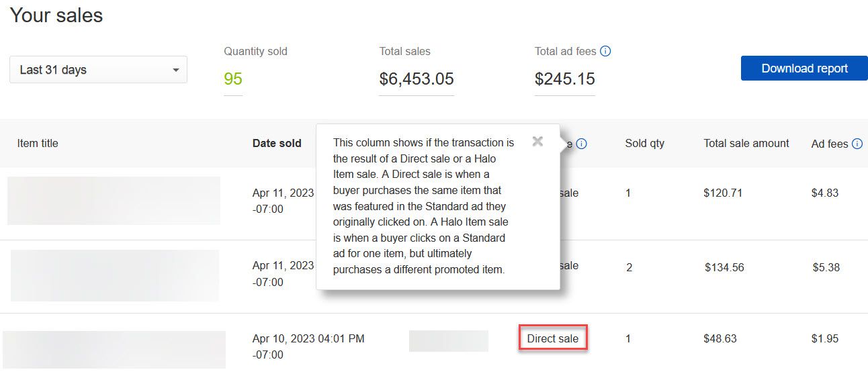Click the Total sale amount column header
The width and height of the screenshot is (868, 378).
coord(746,143)
